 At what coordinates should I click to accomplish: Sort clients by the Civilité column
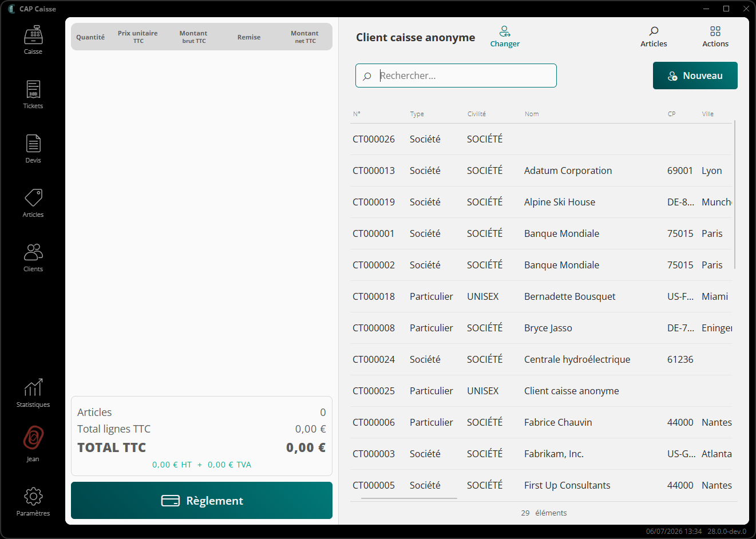point(477,114)
